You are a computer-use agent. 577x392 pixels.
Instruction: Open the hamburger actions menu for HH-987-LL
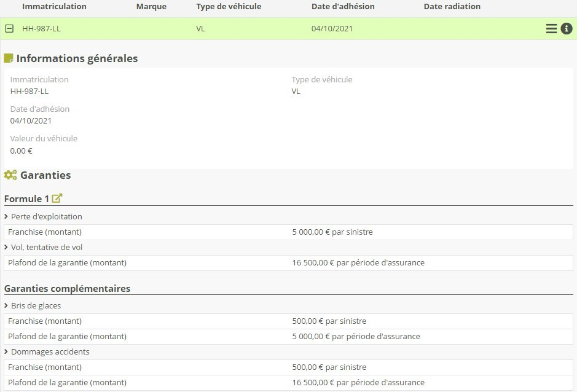(551, 29)
